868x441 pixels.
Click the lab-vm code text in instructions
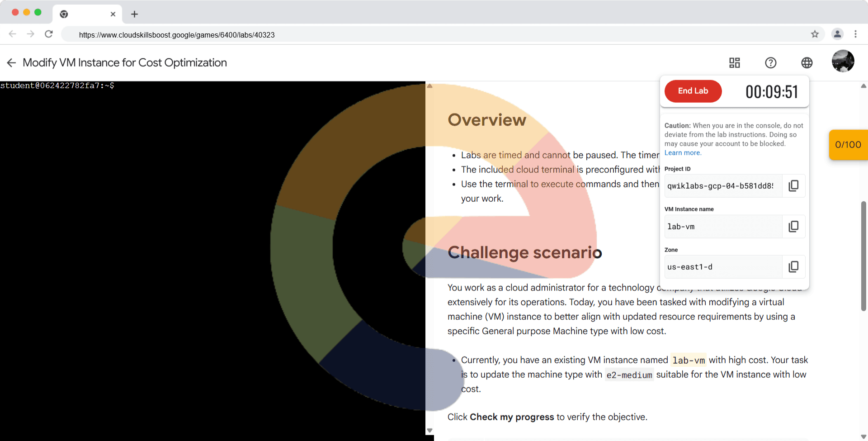point(689,360)
